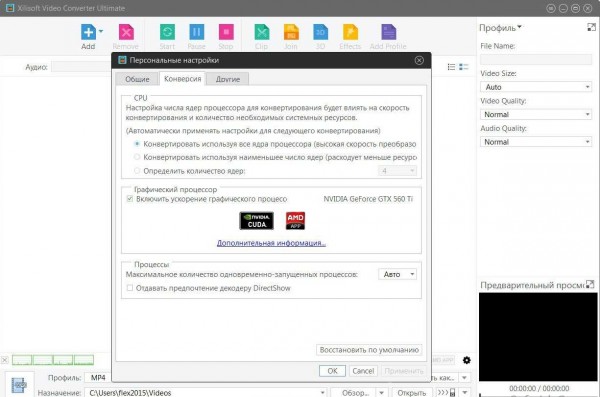Screen dimensions: 600x397
Task: Open the Video Quality dropdown
Action: [536, 114]
